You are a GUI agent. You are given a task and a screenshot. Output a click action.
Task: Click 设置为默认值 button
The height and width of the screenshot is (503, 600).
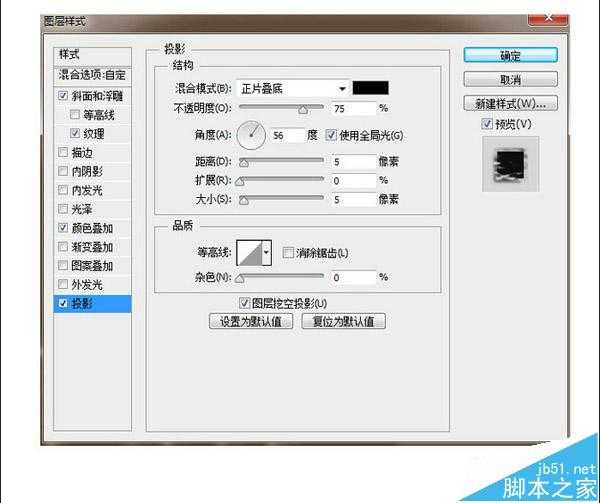point(251,321)
